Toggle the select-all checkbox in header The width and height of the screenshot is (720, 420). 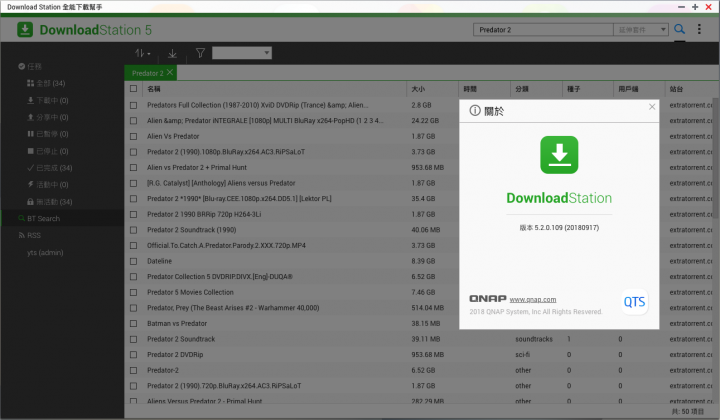(133, 89)
